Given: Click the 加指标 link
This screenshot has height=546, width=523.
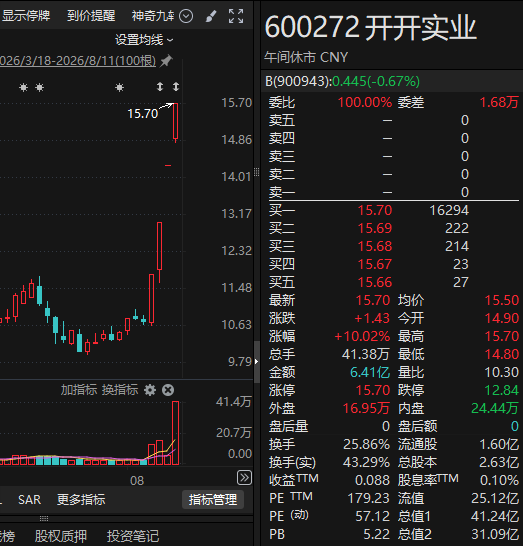Looking at the screenshot, I should [x=79, y=390].
